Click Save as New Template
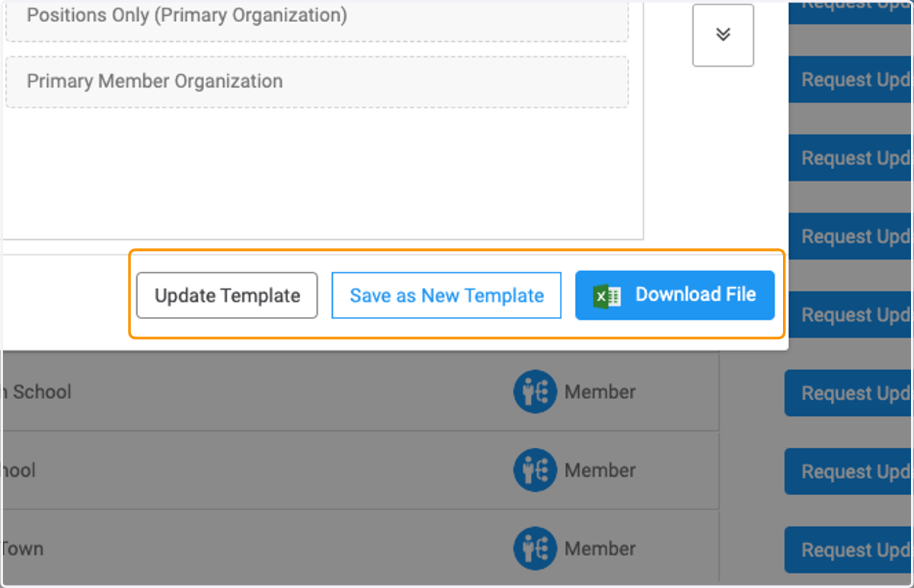 coord(446,296)
